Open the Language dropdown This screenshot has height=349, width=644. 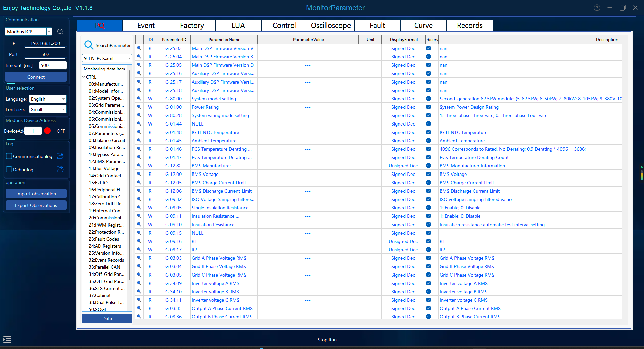point(64,99)
